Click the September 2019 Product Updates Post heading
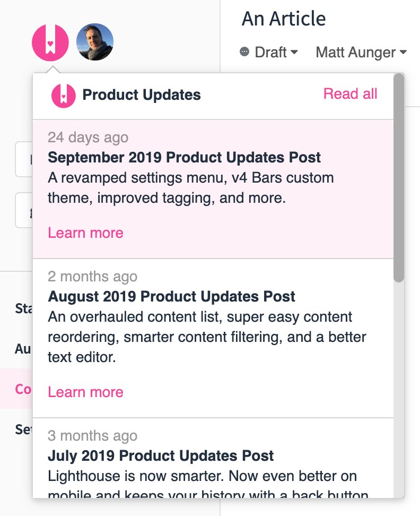420x516 pixels. pos(184,157)
